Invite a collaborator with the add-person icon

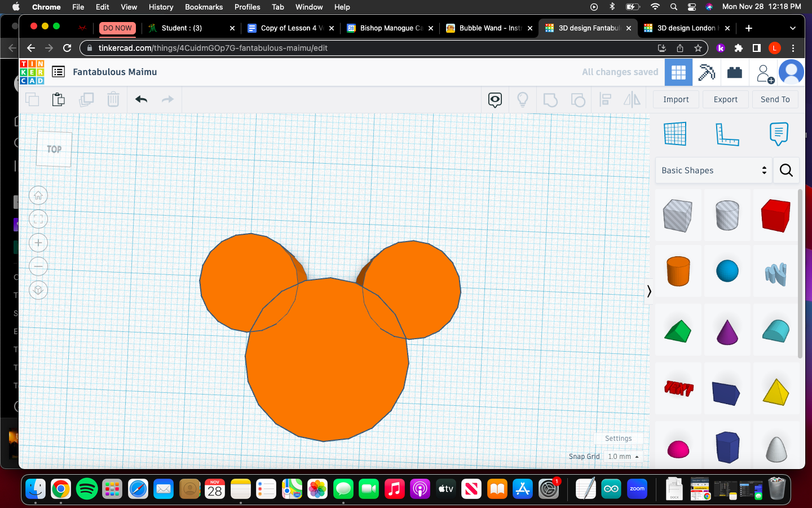765,73
